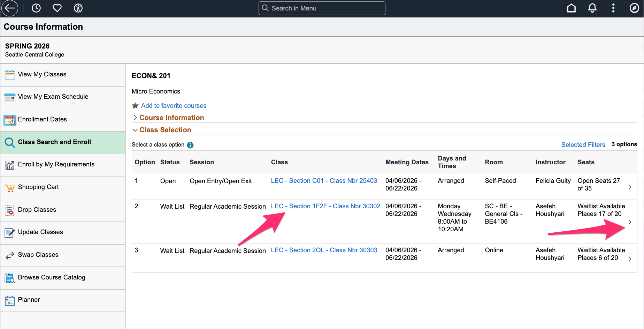The height and width of the screenshot is (329, 644).
Task: Click the Search in Menu field
Action: (322, 8)
